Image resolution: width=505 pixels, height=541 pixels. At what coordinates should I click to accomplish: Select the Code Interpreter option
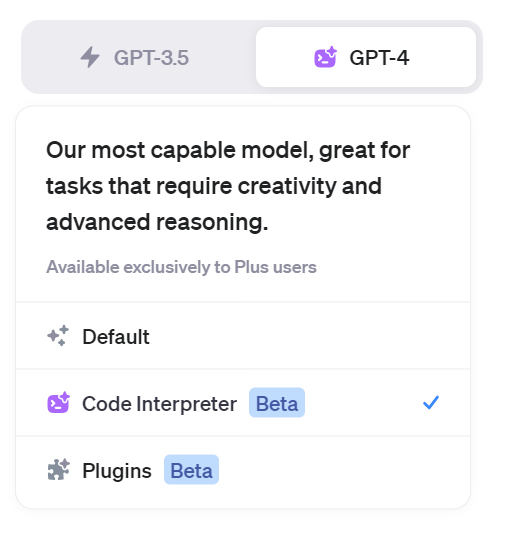point(243,403)
